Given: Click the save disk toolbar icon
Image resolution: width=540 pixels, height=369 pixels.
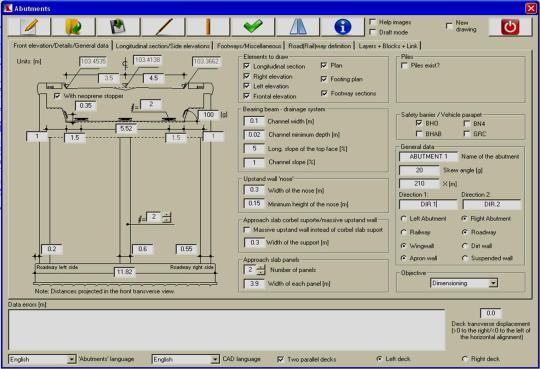Looking at the screenshot, I should pos(118,27).
